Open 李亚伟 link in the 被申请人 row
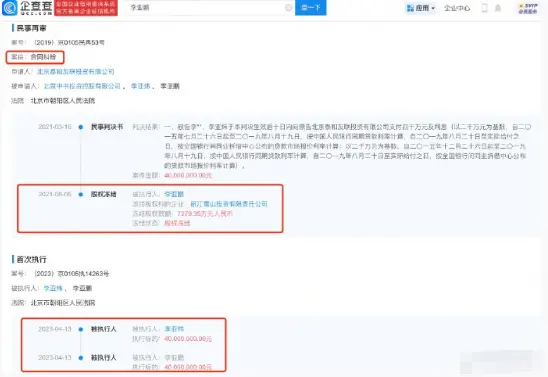Screen dimensions: 548x377 [x=140, y=86]
